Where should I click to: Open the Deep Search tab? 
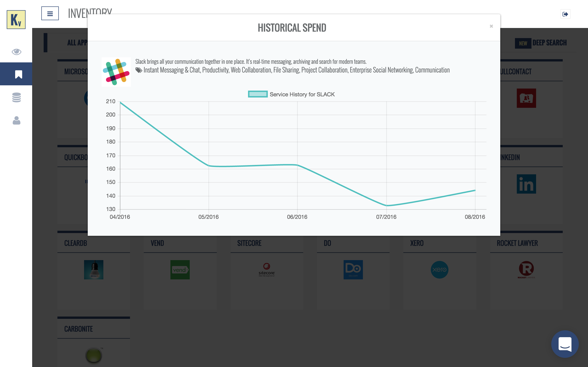coord(549,43)
